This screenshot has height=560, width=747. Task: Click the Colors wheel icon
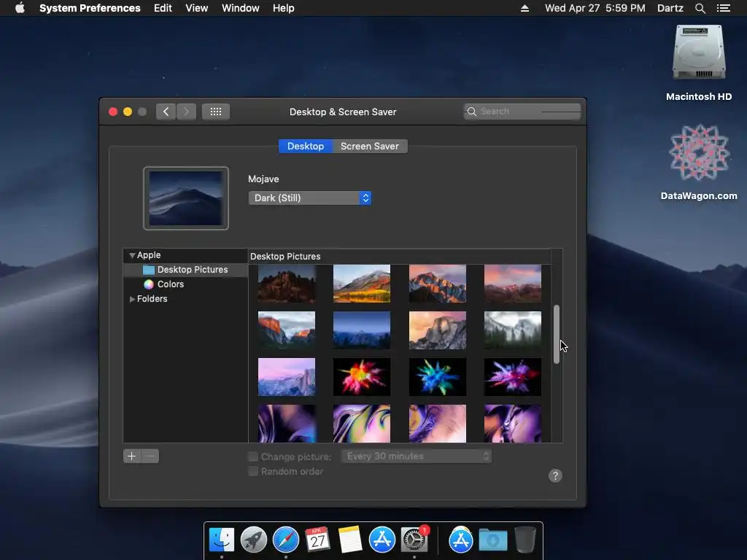tap(149, 284)
